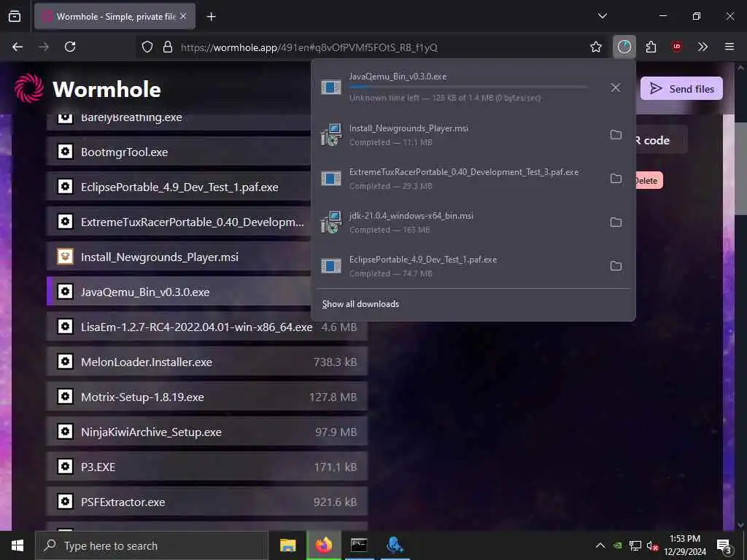Click BarelyBreathing.exe row
This screenshot has width=747, height=560.
[x=179, y=122]
